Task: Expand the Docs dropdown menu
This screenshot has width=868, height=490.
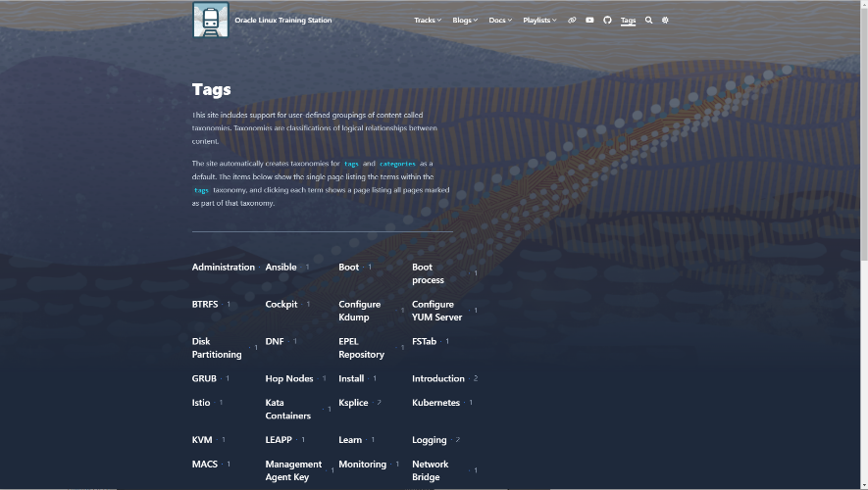Action: click(x=500, y=20)
